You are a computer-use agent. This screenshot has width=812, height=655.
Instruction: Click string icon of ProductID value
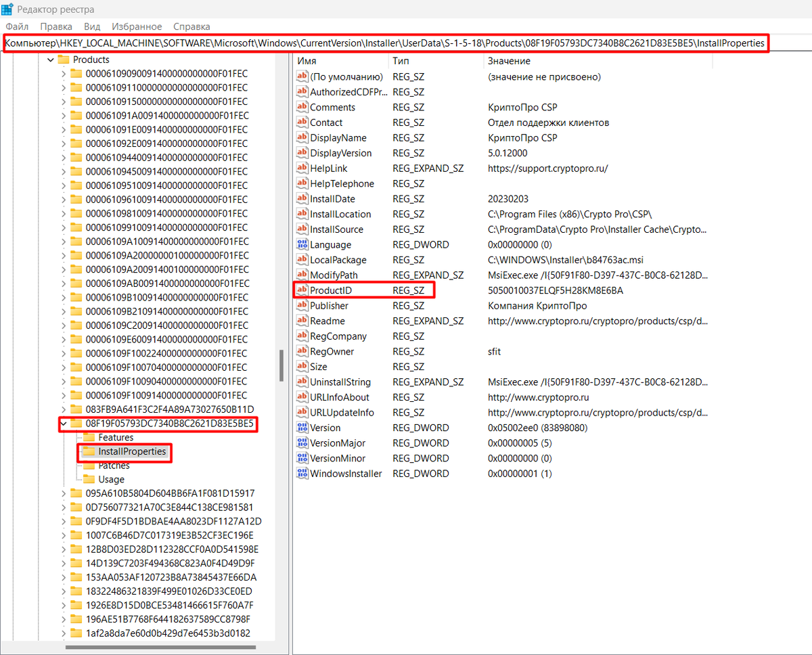coord(302,290)
